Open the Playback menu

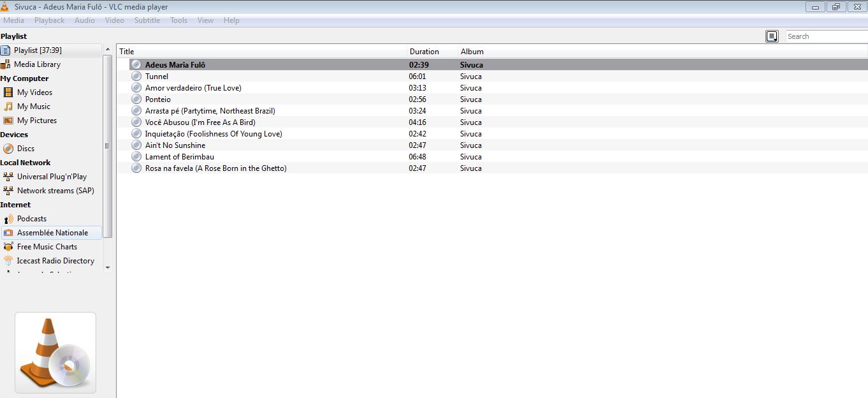coord(49,20)
